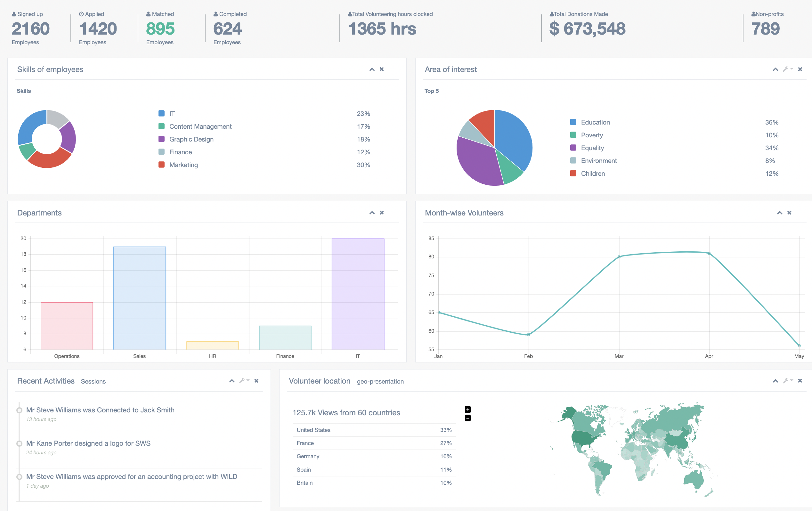Zoom out on the world map

[x=468, y=418]
